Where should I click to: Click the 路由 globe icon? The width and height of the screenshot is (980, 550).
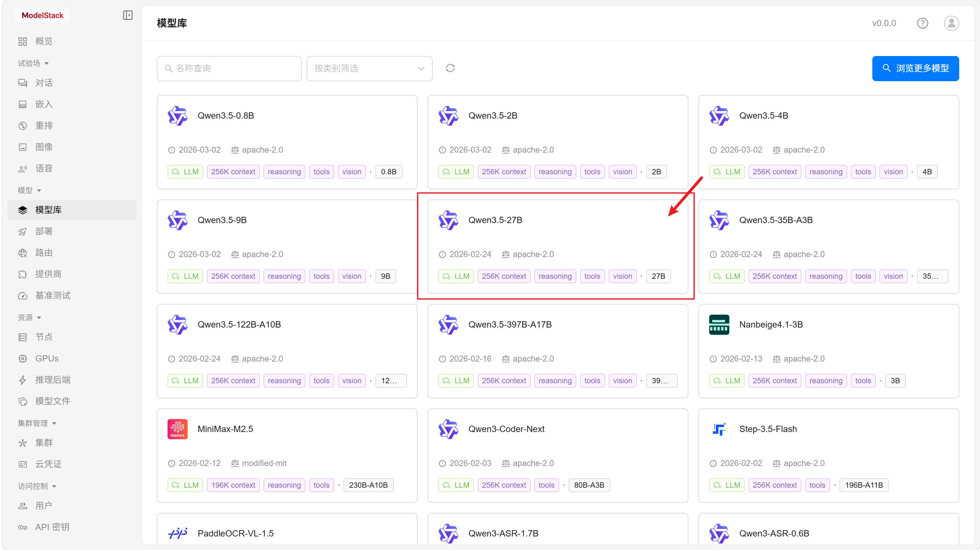point(23,253)
